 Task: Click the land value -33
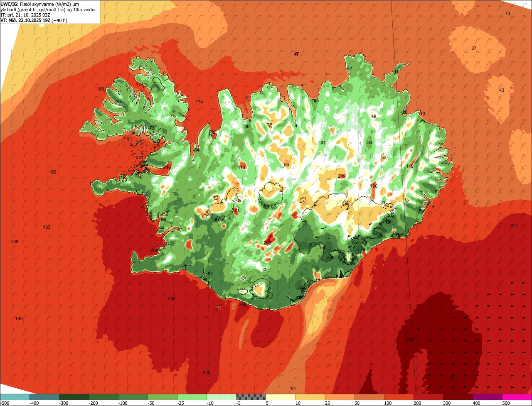pyautogui.click(x=369, y=142)
